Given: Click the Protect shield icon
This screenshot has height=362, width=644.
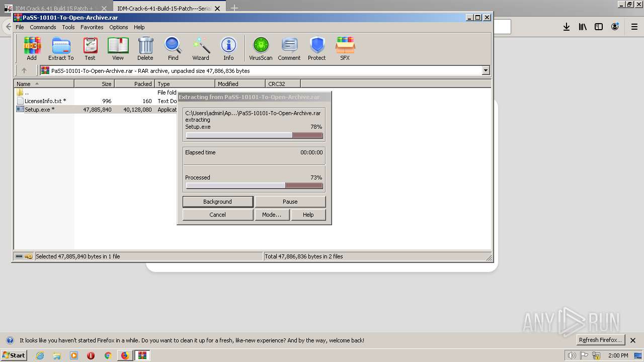Looking at the screenshot, I should pos(317,49).
